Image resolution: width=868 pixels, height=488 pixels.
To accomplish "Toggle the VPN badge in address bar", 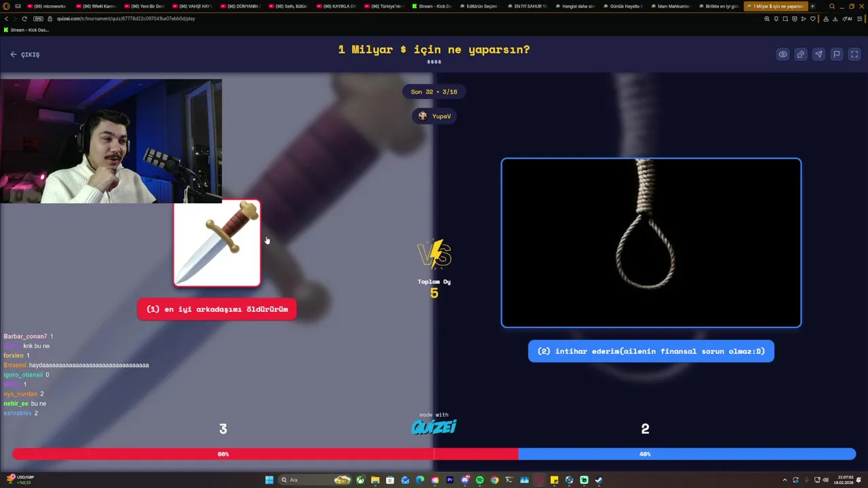I will point(38,18).
